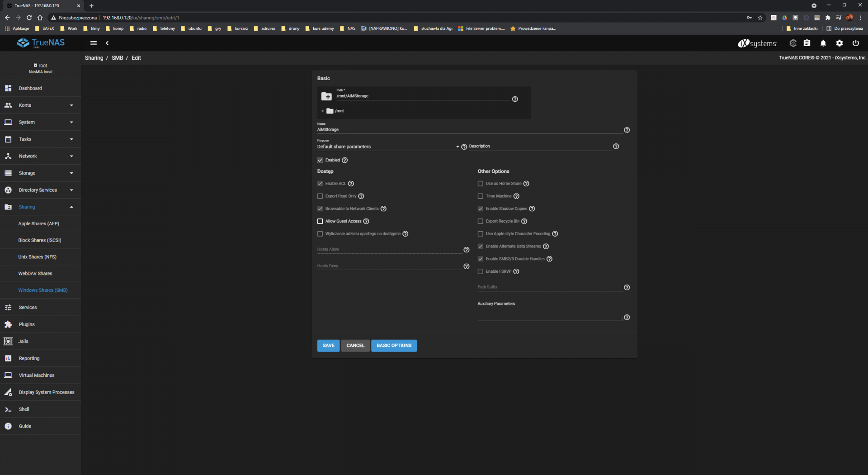Check Export Recycle Bin
The image size is (868, 475).
coord(481,221)
